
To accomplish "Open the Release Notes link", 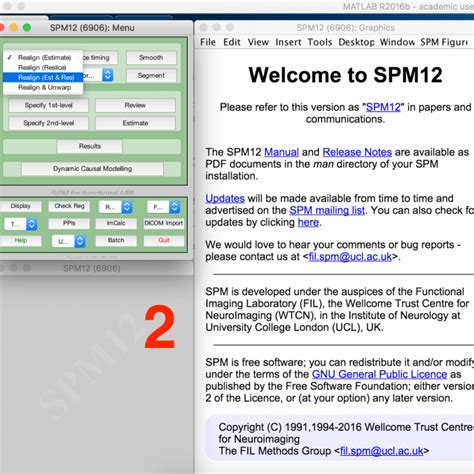I will pyautogui.click(x=357, y=152).
